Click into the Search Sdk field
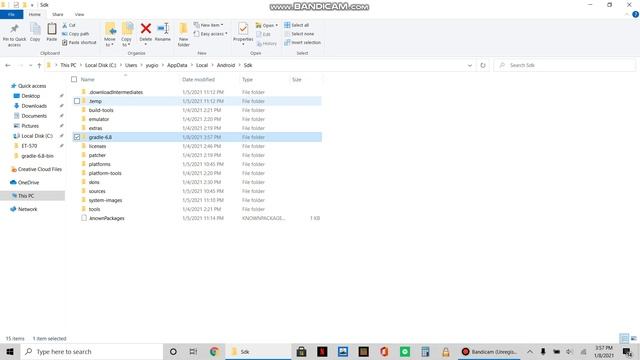The image size is (640, 360). click(x=564, y=65)
